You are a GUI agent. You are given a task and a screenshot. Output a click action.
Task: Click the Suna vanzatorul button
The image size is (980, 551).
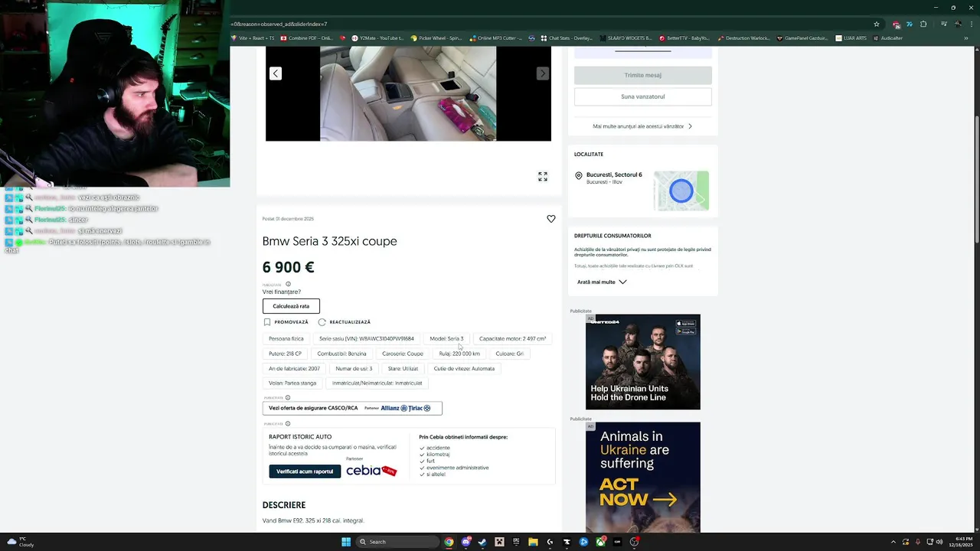[x=643, y=96]
